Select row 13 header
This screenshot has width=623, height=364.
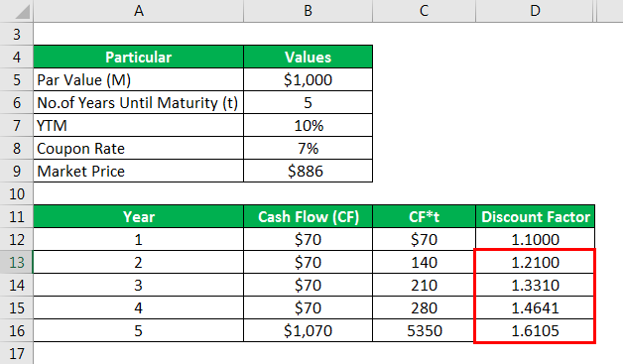[16, 262]
